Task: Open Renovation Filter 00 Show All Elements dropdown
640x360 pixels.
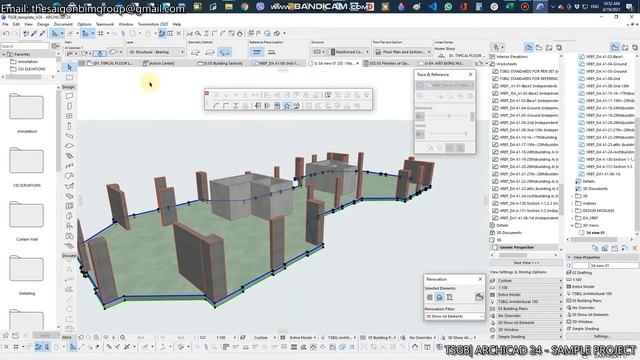Action: click(454, 316)
